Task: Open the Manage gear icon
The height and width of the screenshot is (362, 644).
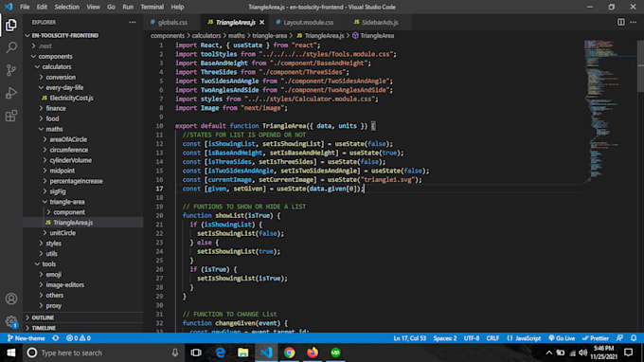Action: point(11,321)
